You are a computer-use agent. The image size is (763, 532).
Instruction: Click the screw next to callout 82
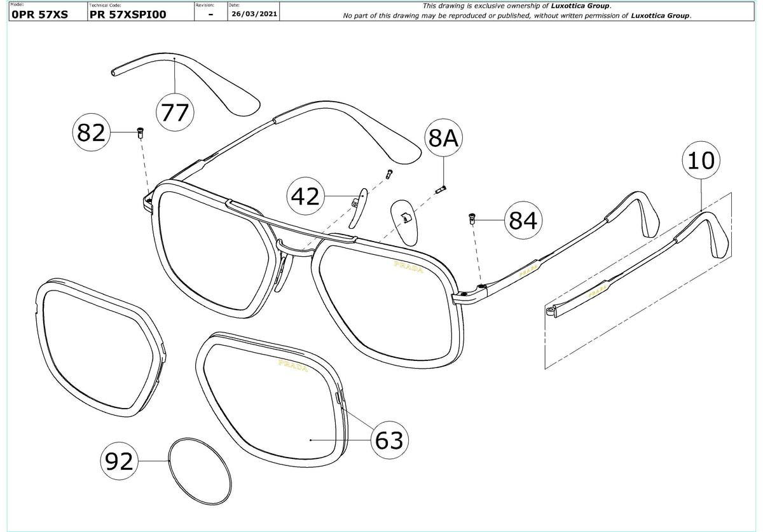140,132
